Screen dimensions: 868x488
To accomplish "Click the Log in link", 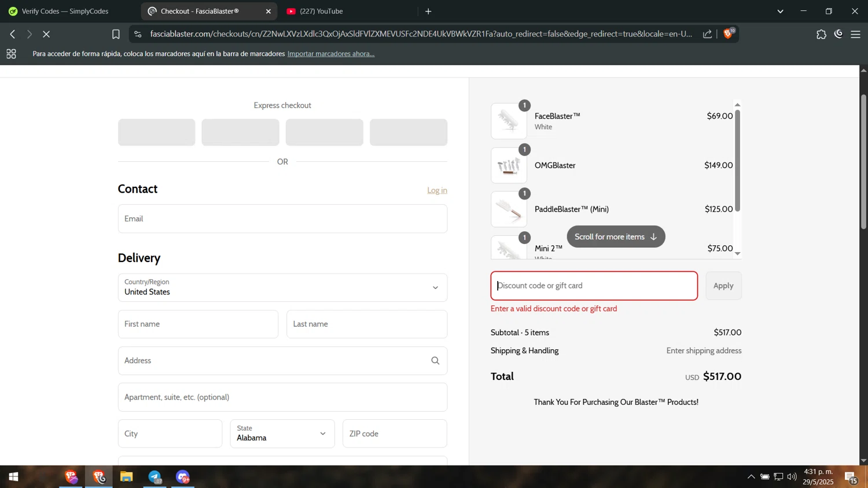I will (437, 190).
